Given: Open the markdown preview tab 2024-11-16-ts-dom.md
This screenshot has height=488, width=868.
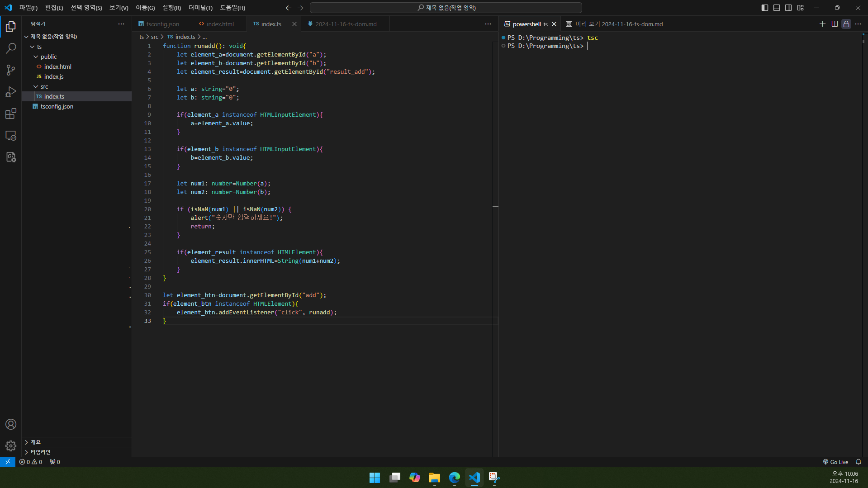Looking at the screenshot, I should [618, 24].
